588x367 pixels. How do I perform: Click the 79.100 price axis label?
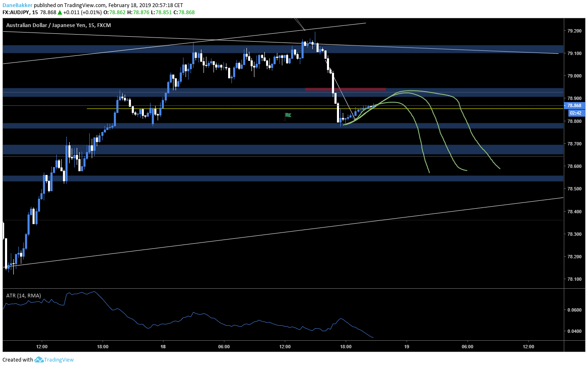pos(574,53)
